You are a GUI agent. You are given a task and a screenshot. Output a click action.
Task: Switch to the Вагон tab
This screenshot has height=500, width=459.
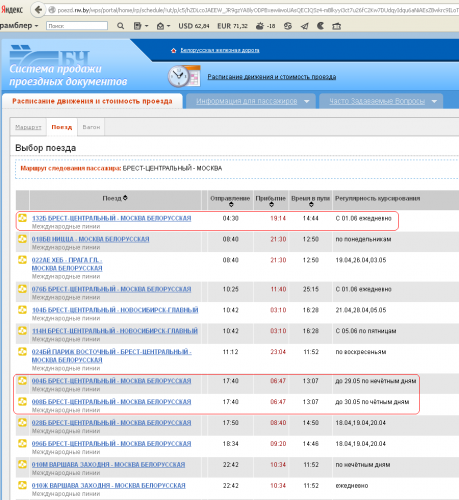(91, 127)
